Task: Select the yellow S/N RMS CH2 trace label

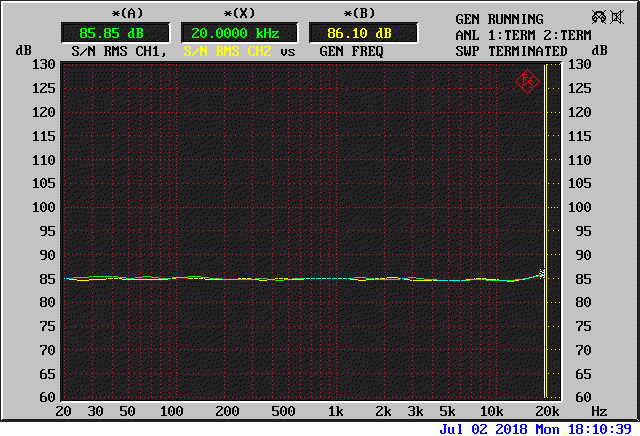Action: (x=229, y=50)
